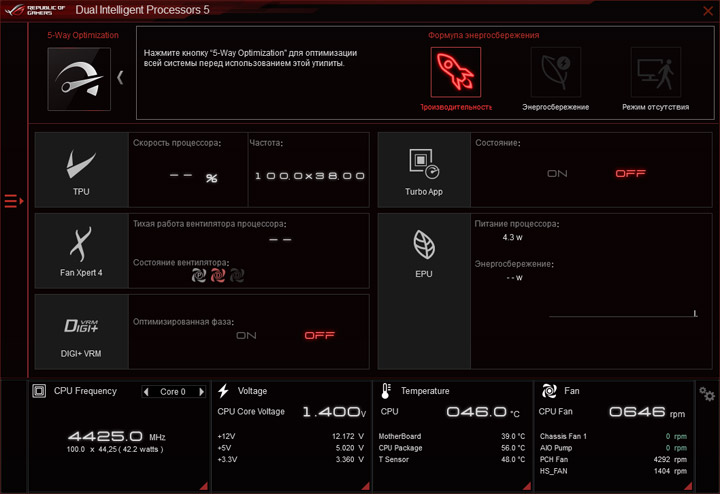Click the Core 0 selector label
The image size is (720, 494).
tap(173, 392)
